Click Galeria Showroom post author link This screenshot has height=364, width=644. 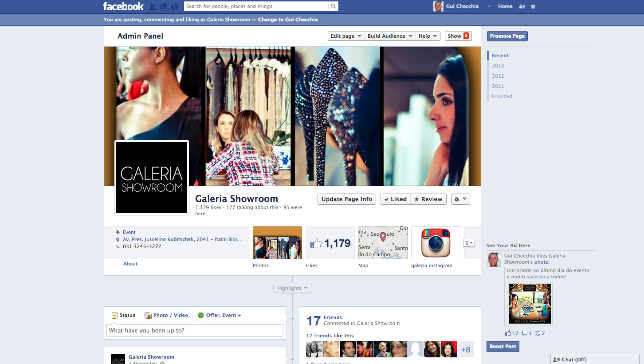pyautogui.click(x=151, y=357)
